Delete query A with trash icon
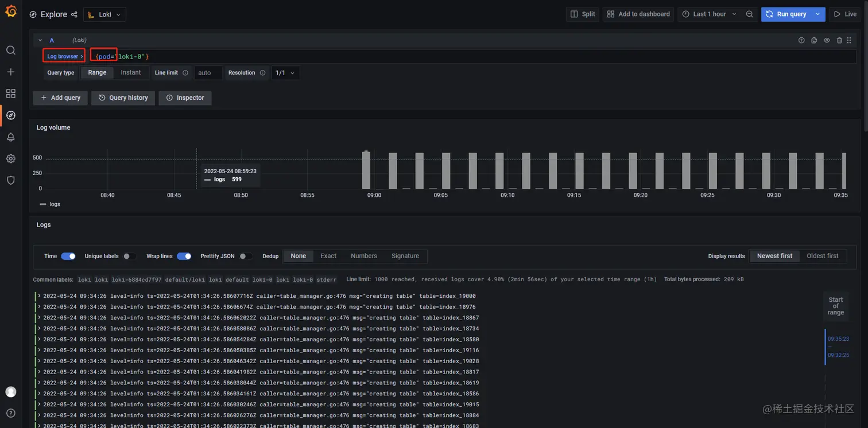Image resolution: width=868 pixels, height=428 pixels. click(839, 40)
